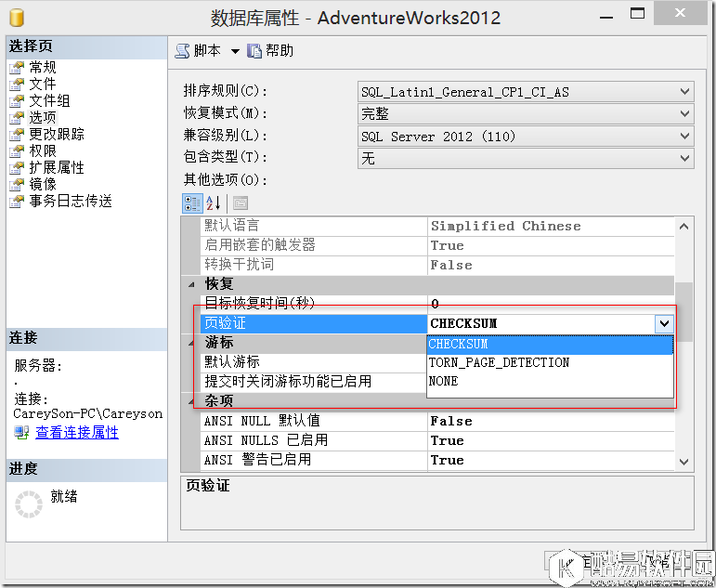Open the 兼容级别 compatibility level dropdown
The image size is (716, 588).
[526, 137]
